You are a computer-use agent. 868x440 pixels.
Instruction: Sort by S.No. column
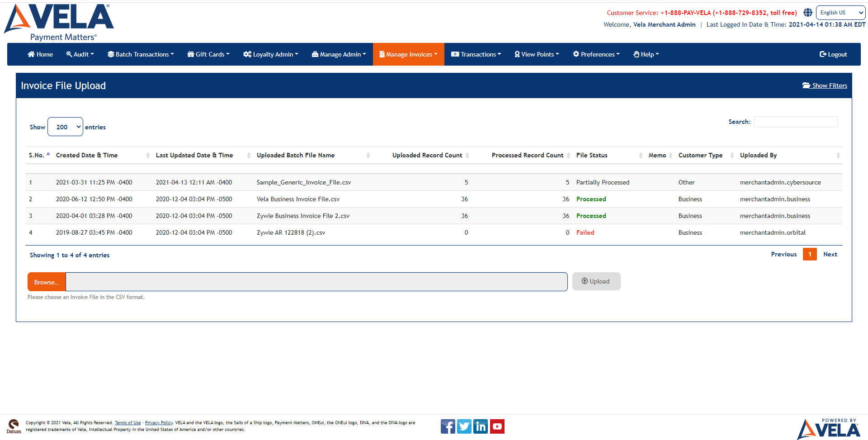click(39, 155)
